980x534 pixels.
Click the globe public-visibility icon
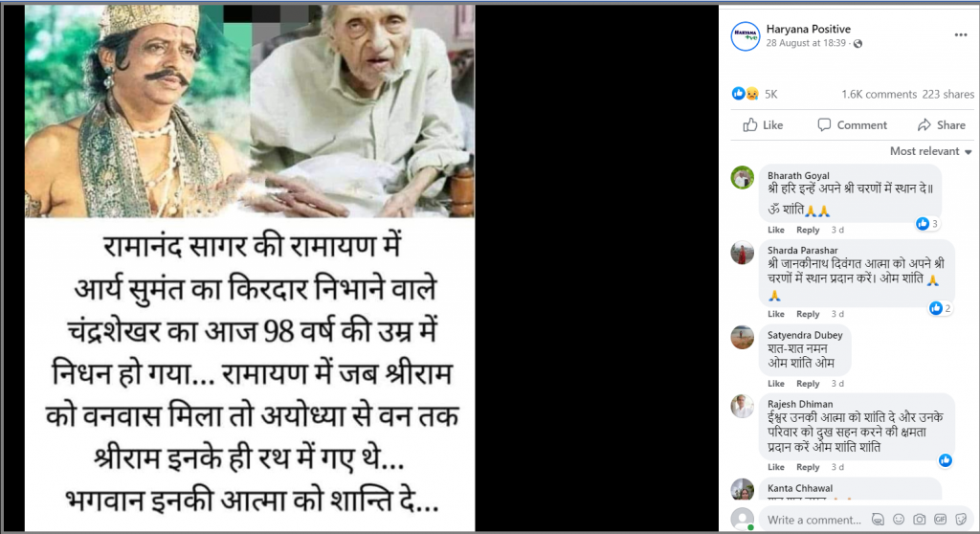tap(857, 44)
